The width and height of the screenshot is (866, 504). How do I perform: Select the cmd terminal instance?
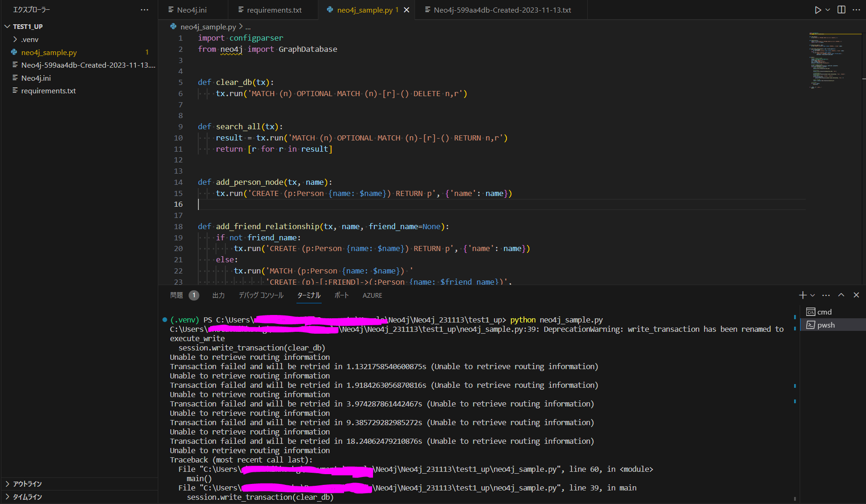(824, 312)
